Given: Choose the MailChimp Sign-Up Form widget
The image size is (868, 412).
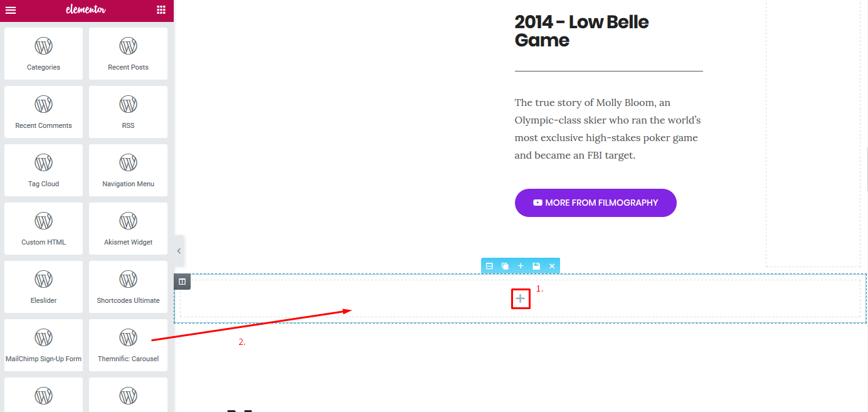Looking at the screenshot, I should tap(43, 345).
